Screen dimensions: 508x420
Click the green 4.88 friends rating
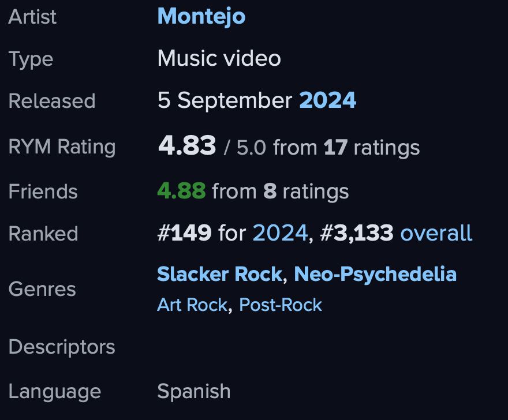point(181,190)
